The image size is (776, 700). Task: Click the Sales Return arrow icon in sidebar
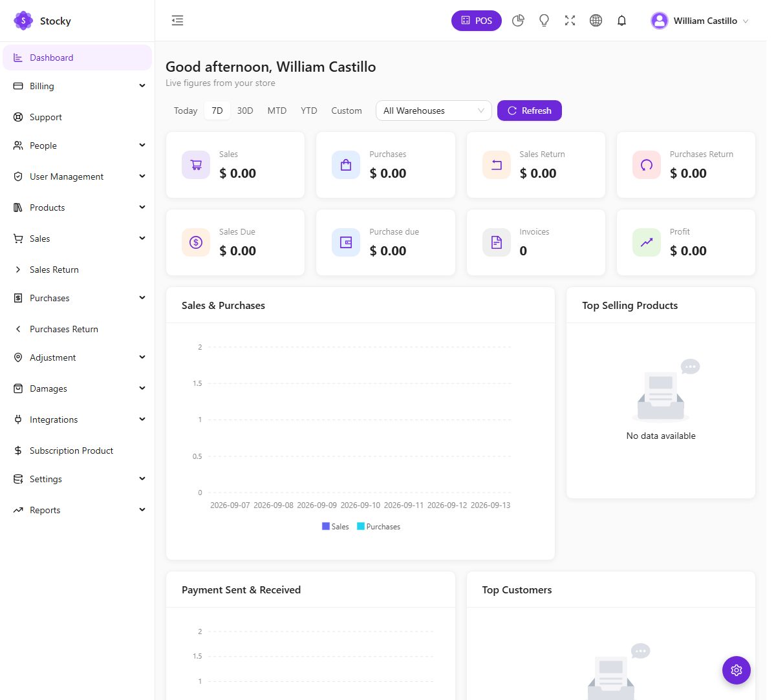click(18, 270)
